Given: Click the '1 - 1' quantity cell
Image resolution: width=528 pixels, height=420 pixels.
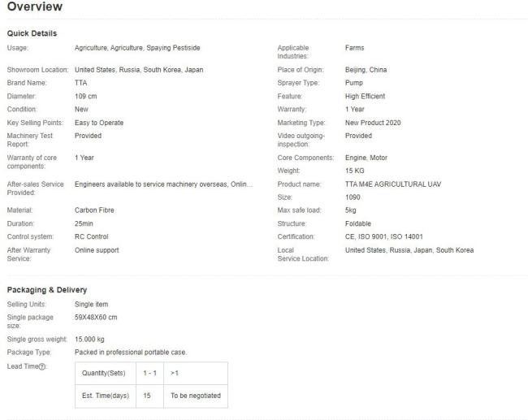Looking at the screenshot, I should point(147,374).
